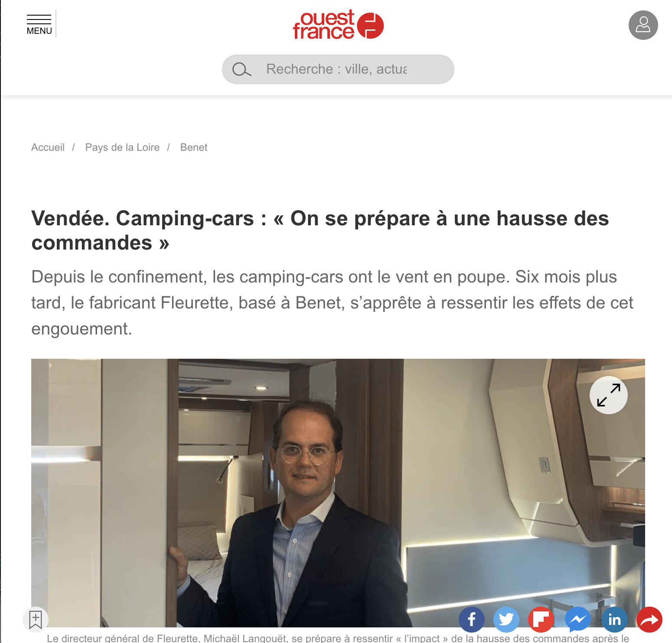Open the hamburger MENU
Image resolution: width=672 pixels, height=643 pixels.
[39, 25]
